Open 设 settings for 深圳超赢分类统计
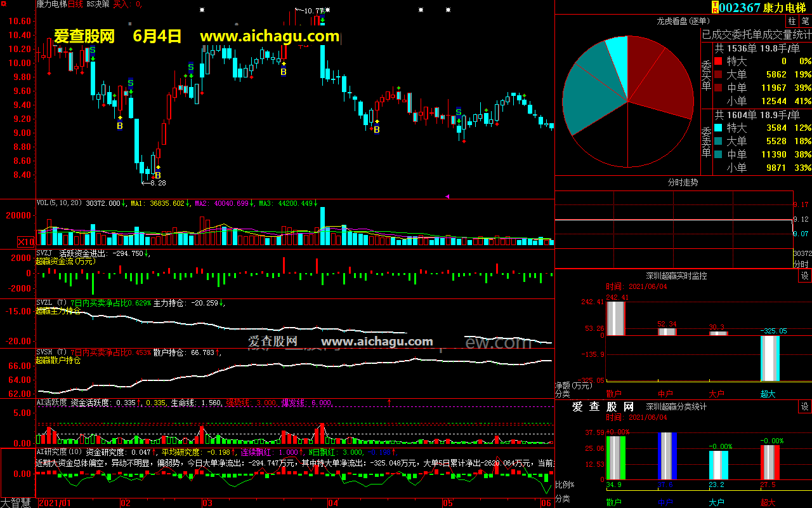This screenshot has width=812, height=508. click(x=804, y=406)
